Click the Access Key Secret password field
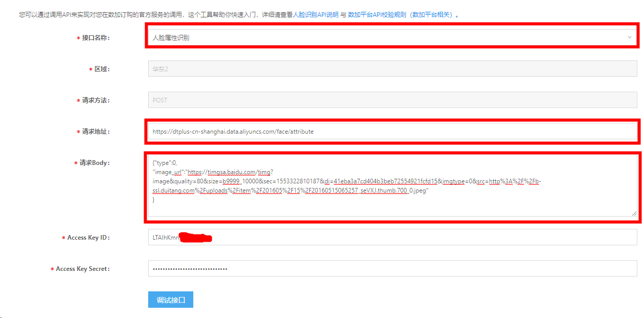 click(392, 268)
